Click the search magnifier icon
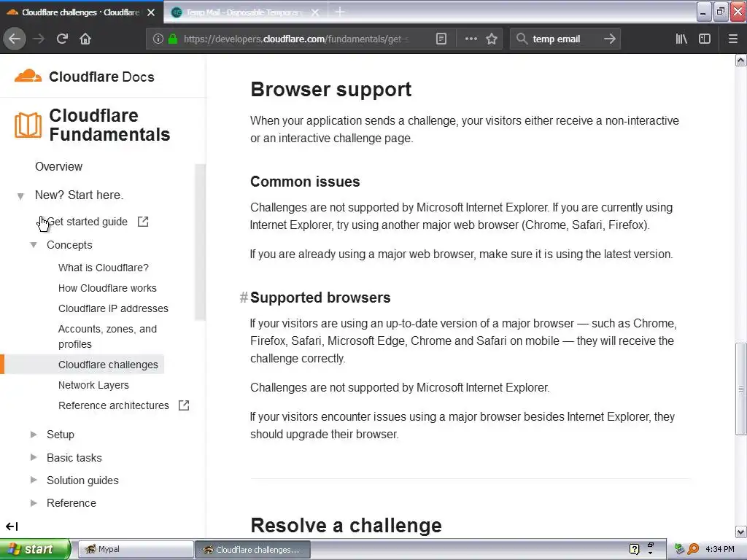 [522, 39]
